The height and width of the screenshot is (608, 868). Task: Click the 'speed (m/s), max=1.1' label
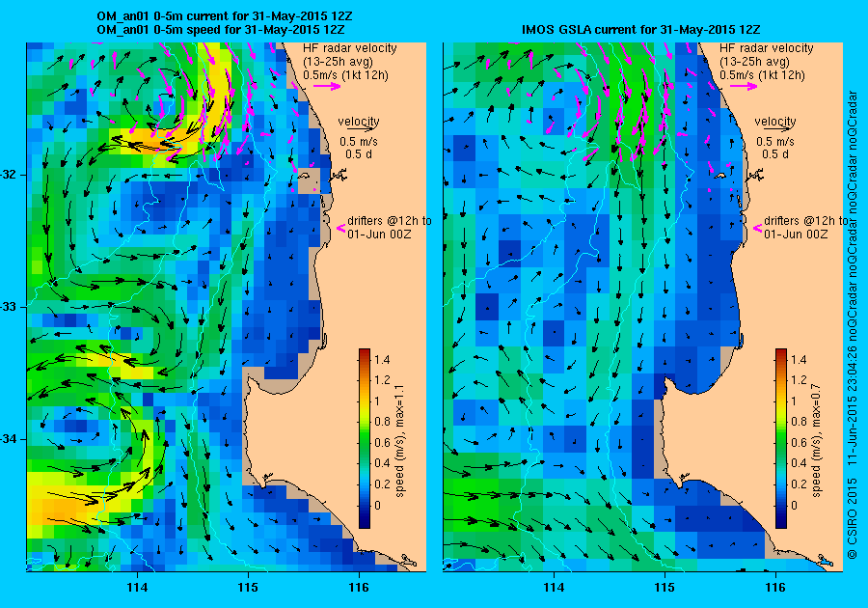(x=399, y=441)
